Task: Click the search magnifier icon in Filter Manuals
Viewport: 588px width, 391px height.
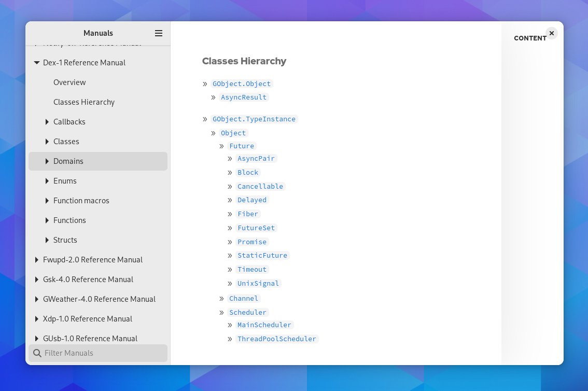Action: pyautogui.click(x=37, y=353)
